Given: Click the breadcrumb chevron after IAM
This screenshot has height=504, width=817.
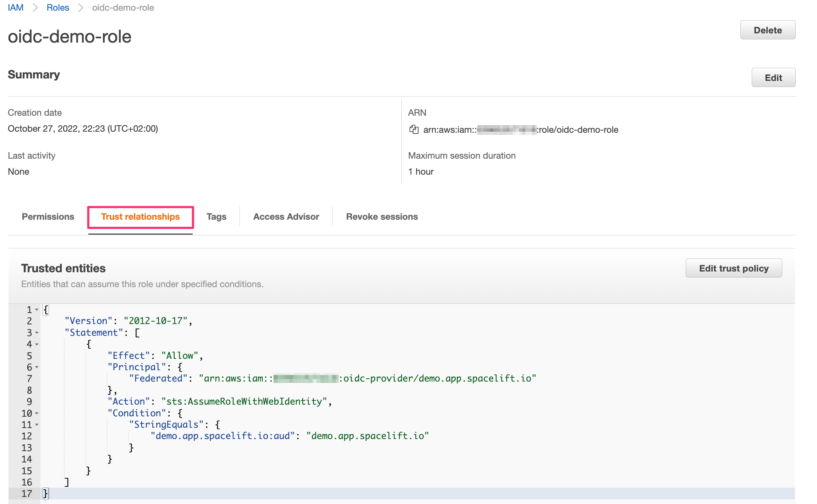Looking at the screenshot, I should [35, 7].
